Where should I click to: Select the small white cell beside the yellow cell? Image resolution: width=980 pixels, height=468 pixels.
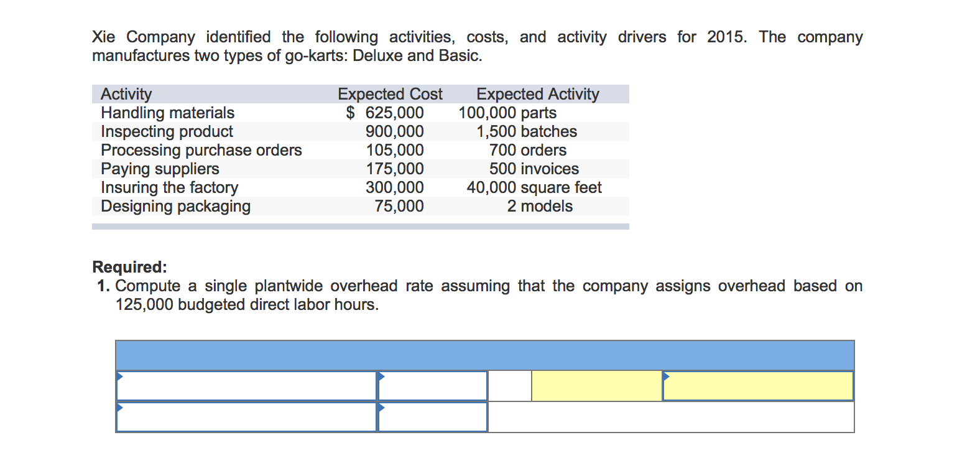[x=510, y=386]
